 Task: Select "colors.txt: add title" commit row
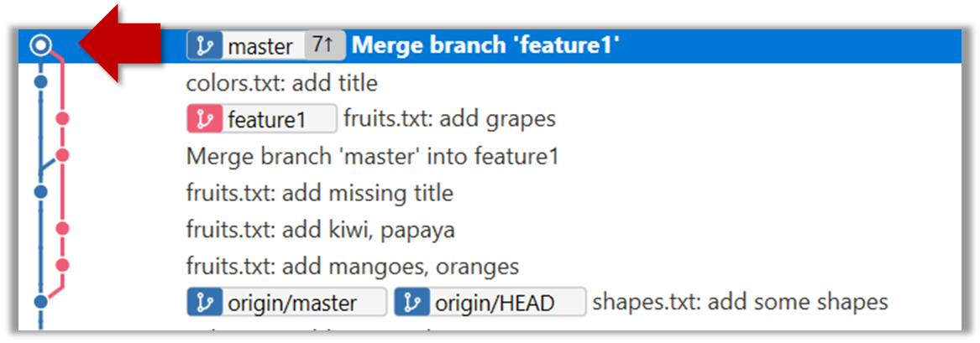(x=282, y=84)
